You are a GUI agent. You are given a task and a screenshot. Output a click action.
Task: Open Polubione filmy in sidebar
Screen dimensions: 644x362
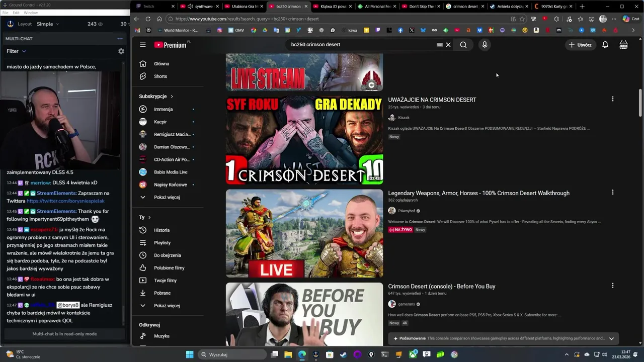click(169, 268)
